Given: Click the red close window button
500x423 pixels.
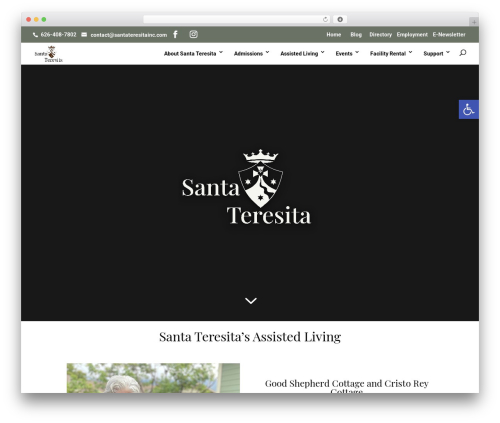Looking at the screenshot, I should (x=29, y=19).
